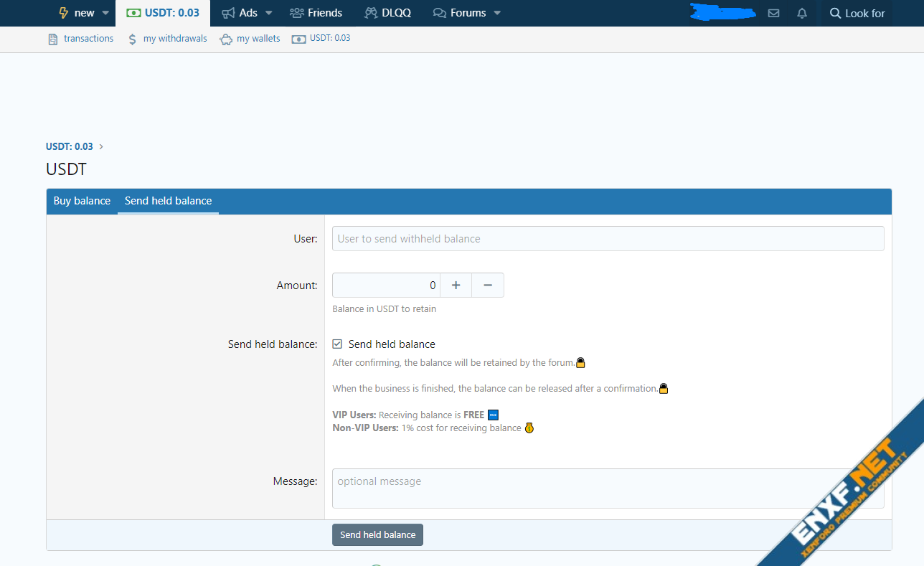Click the dollar sign withdrawals icon
924x566 pixels.
(132, 39)
